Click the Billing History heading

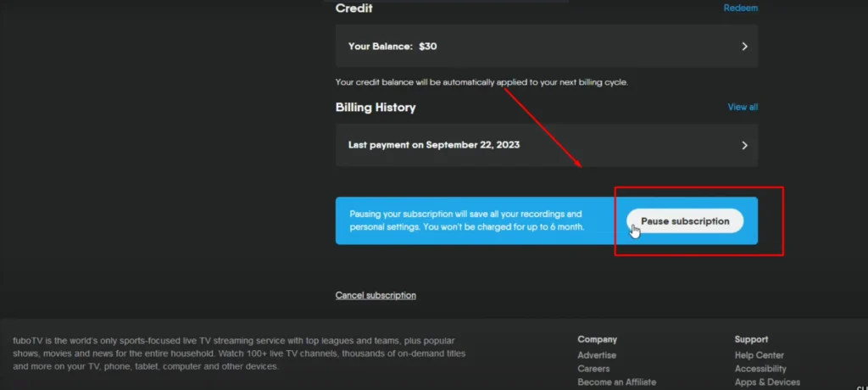(x=376, y=108)
